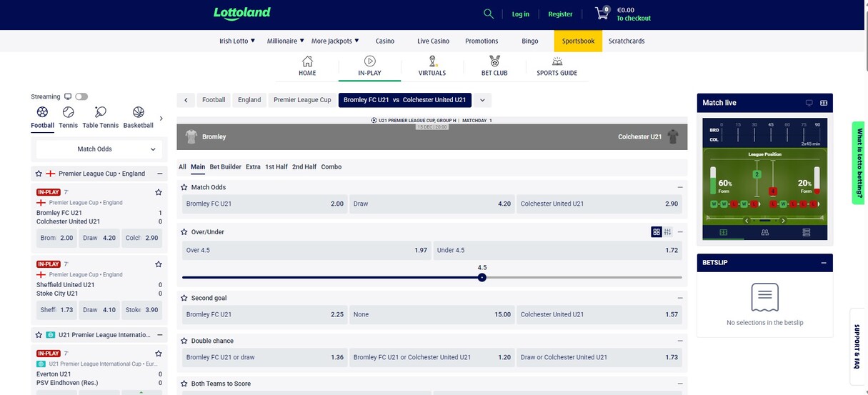Open the What is lotto betting side tab
Screen dimensions: 868x395
[859, 163]
